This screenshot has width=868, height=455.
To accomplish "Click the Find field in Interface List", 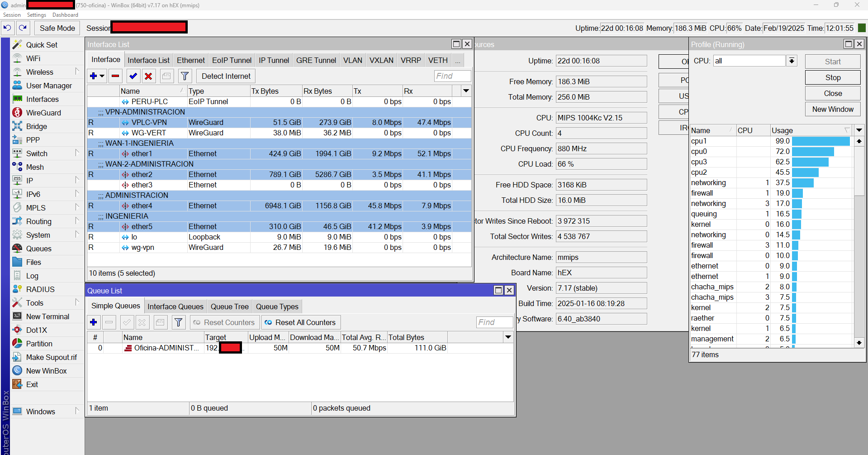I will click(x=452, y=76).
